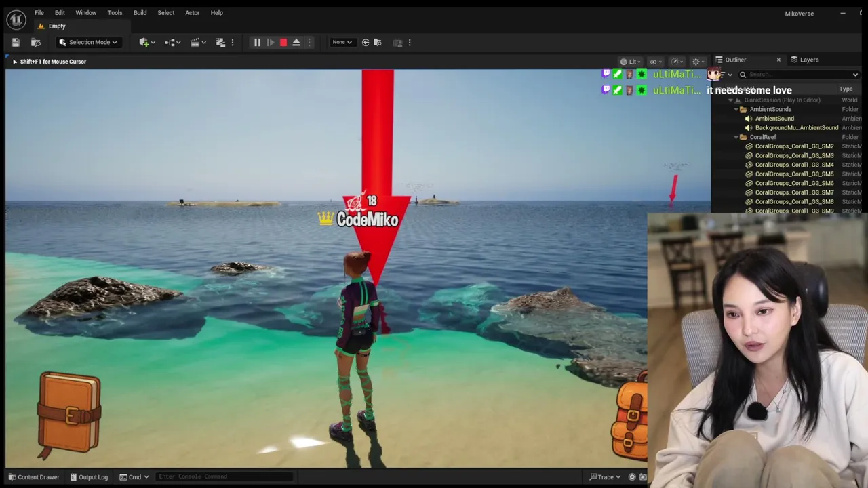Viewport: 868px width, 488px height.
Task: Eject from the player controller
Action: [296, 43]
